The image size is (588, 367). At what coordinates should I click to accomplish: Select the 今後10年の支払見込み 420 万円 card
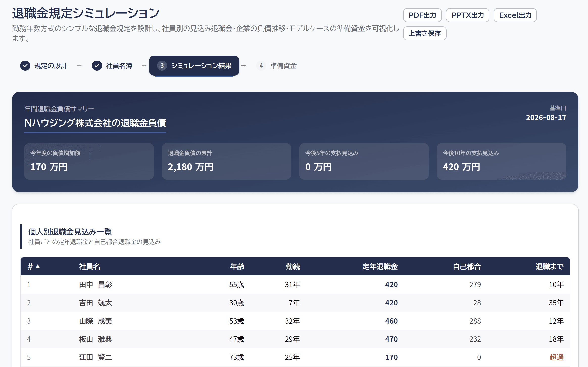pos(502,161)
